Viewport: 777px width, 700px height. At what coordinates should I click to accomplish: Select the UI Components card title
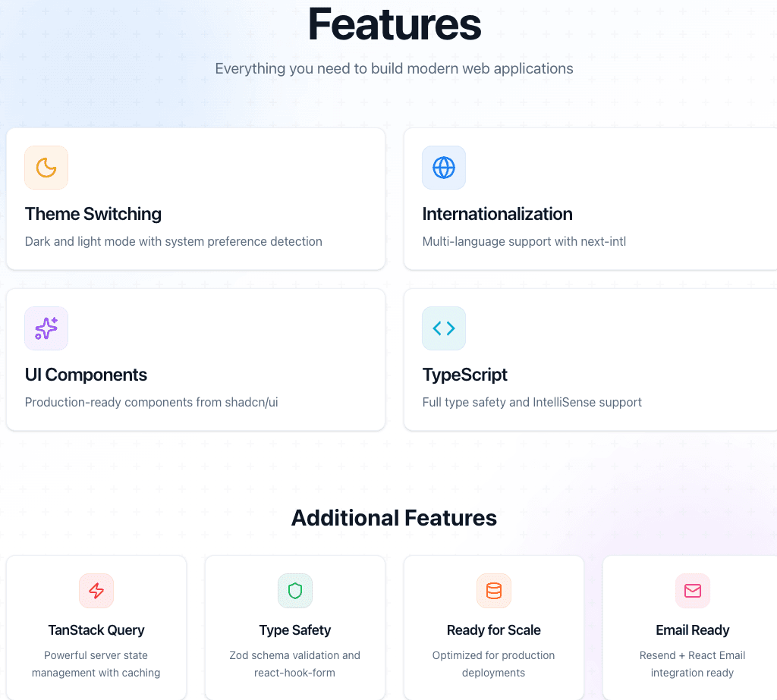[86, 375]
